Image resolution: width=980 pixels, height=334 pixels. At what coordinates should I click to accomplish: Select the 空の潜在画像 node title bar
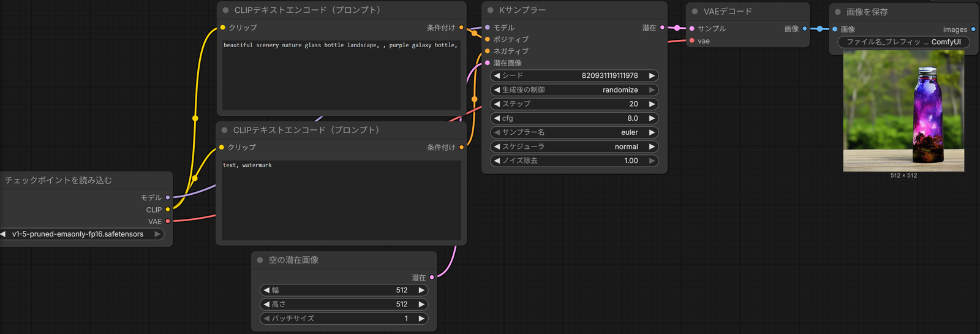(344, 260)
